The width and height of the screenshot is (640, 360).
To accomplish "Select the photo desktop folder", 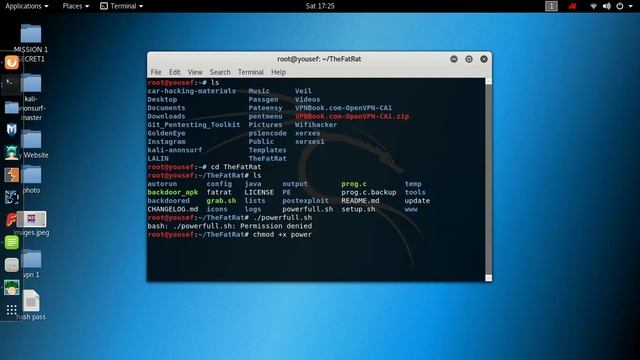I will point(31,180).
